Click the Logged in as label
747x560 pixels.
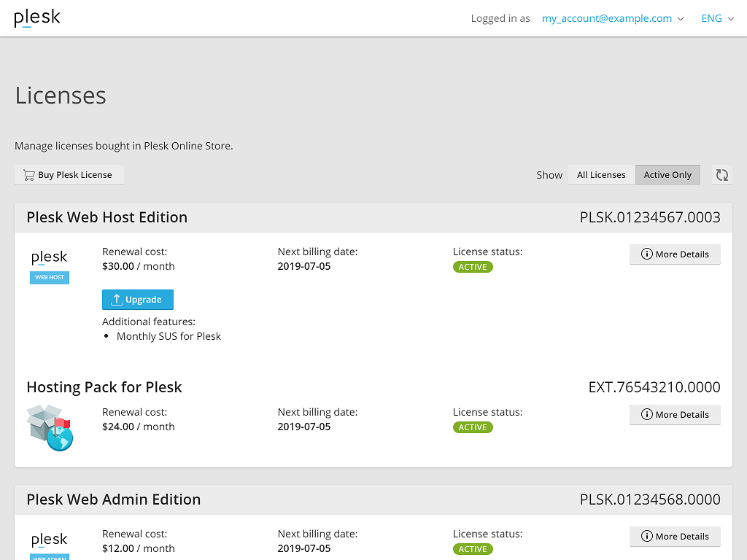pos(500,18)
